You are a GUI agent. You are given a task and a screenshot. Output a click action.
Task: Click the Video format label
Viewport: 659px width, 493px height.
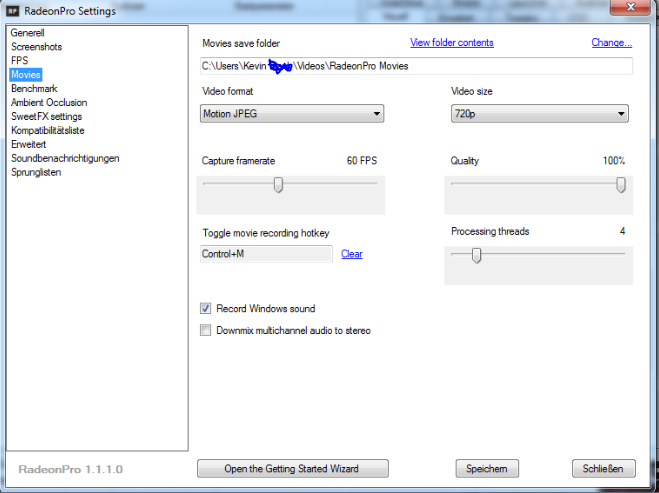(227, 91)
